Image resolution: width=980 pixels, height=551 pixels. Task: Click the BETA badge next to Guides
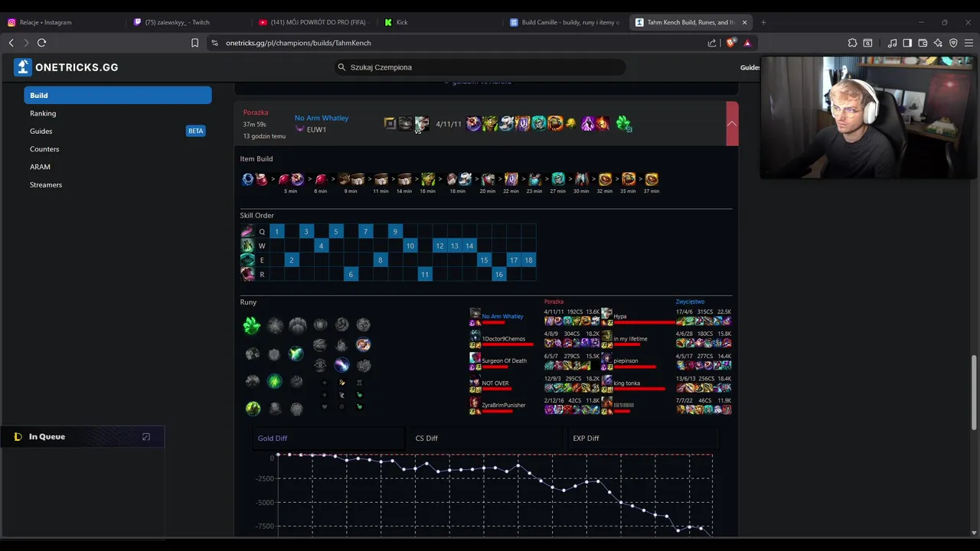196,131
